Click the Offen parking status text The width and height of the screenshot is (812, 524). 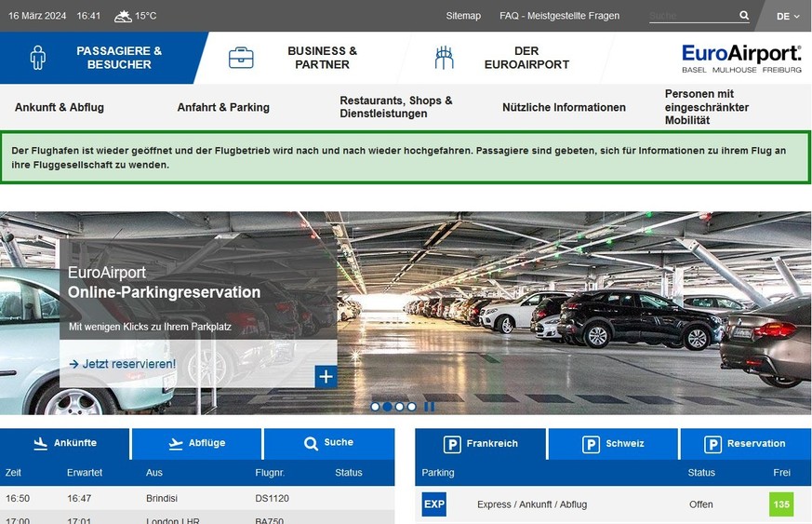coord(700,504)
